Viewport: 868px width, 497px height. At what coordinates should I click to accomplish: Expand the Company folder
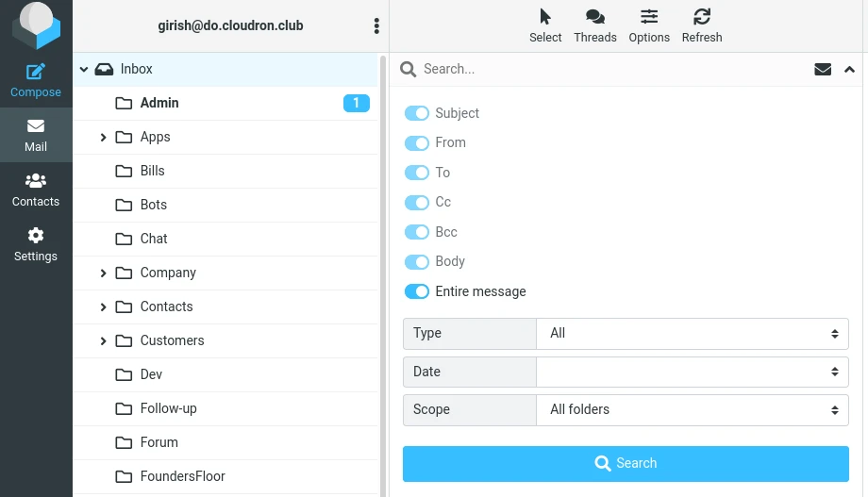tap(103, 273)
